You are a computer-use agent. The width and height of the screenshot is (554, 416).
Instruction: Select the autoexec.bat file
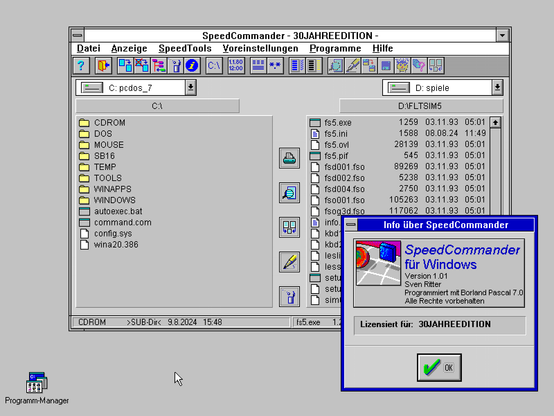(x=111, y=211)
